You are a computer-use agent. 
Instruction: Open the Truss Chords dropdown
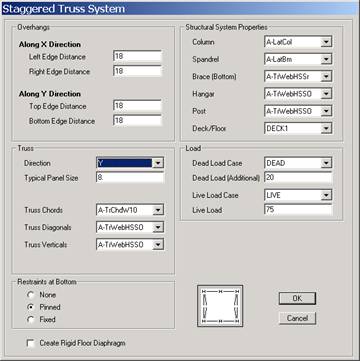click(x=158, y=210)
